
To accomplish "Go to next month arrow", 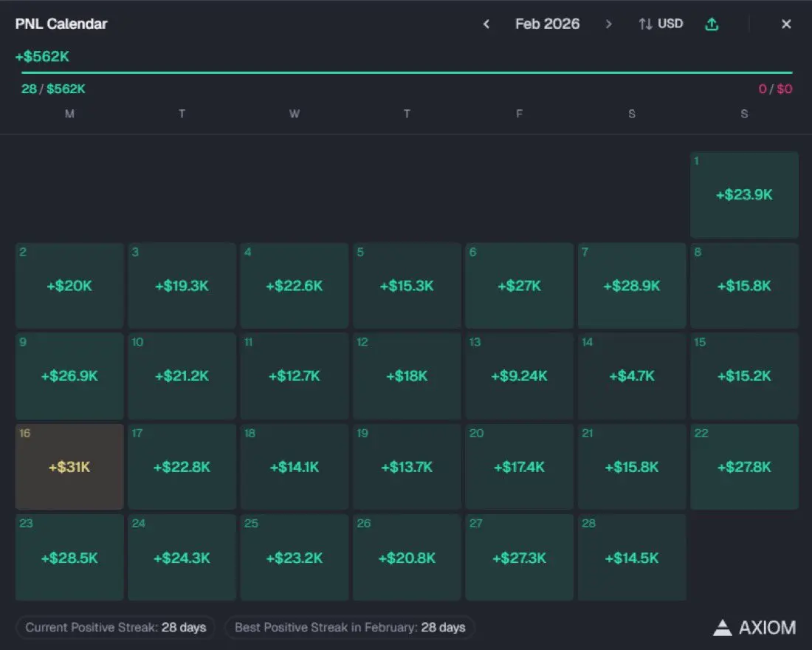I will click(609, 24).
